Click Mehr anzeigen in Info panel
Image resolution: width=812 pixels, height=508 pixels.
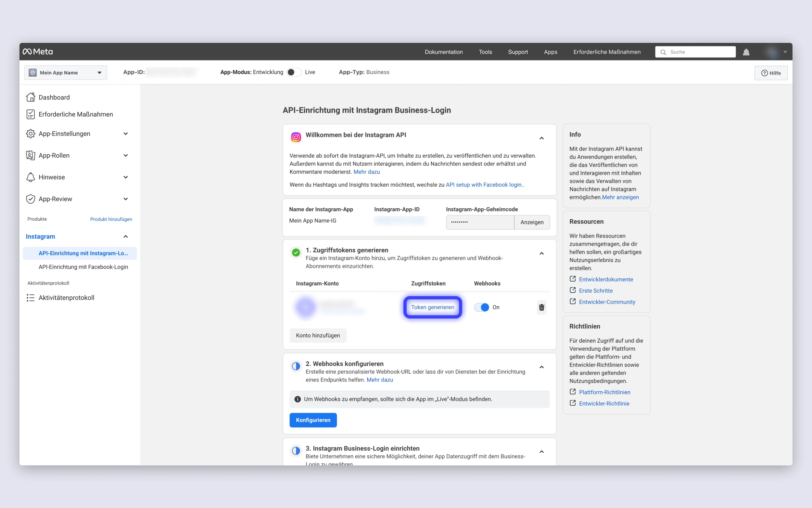(x=620, y=197)
